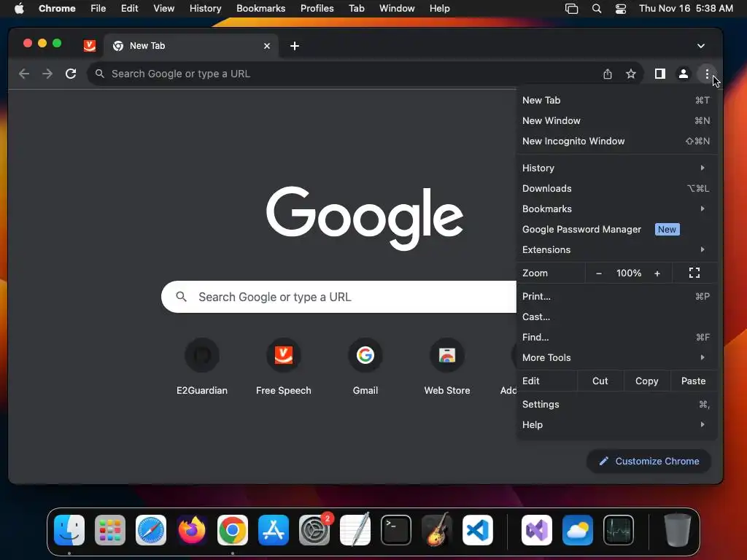Open Launchpad from the Dock
Image resolution: width=747 pixels, height=560 pixels.
[x=110, y=530]
